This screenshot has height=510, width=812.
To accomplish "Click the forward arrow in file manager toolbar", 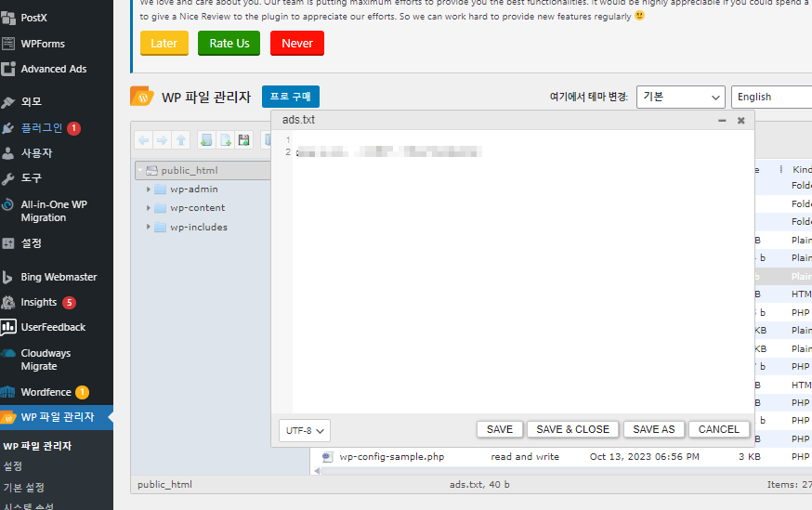I will (x=162, y=139).
